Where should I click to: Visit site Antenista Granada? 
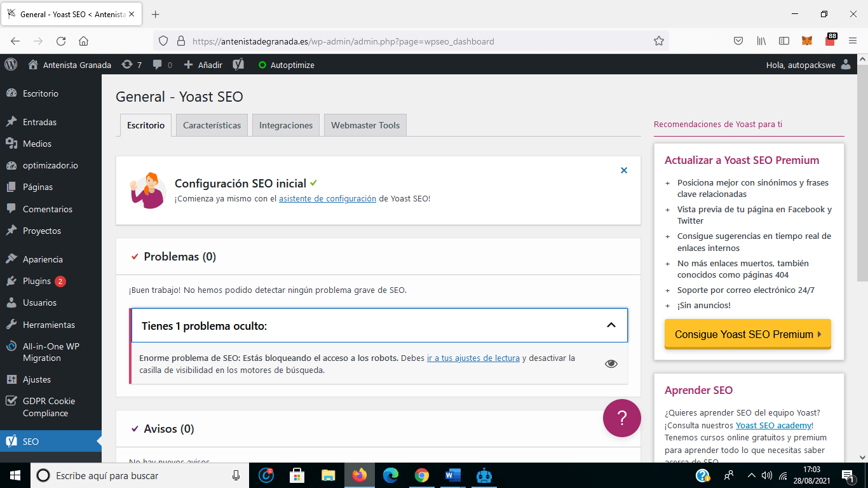[x=70, y=65]
